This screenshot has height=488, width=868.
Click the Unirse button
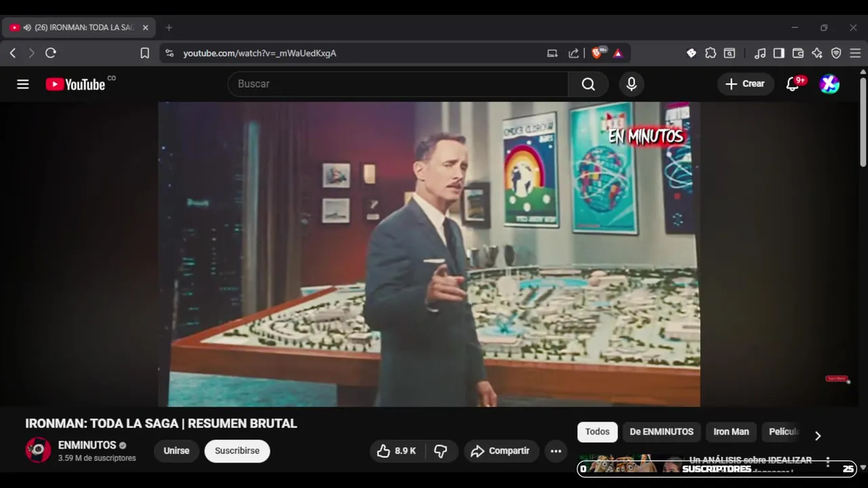point(176,451)
